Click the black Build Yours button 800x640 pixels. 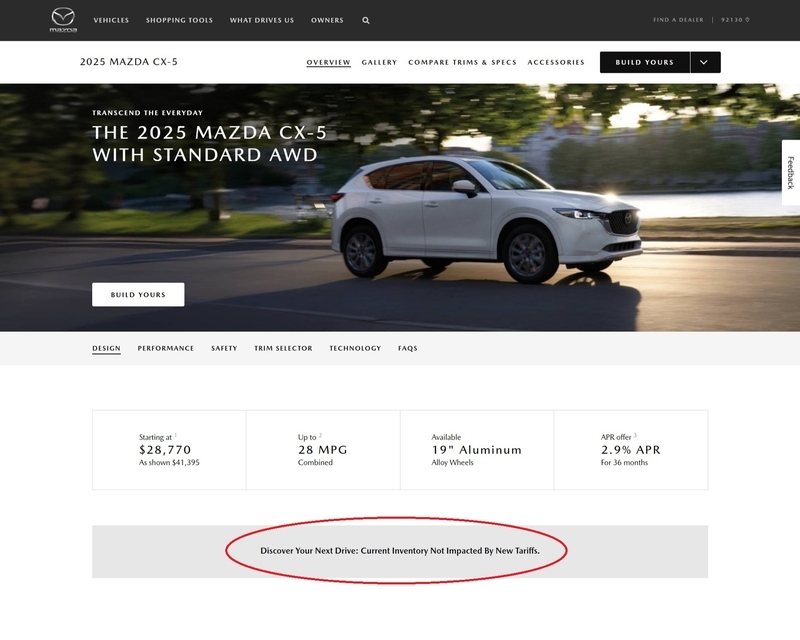(x=645, y=62)
